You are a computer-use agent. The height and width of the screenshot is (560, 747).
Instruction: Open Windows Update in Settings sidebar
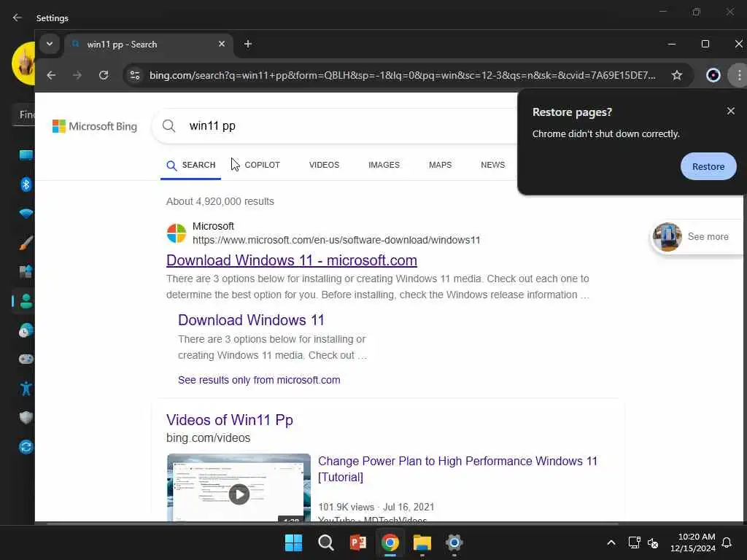point(26,447)
